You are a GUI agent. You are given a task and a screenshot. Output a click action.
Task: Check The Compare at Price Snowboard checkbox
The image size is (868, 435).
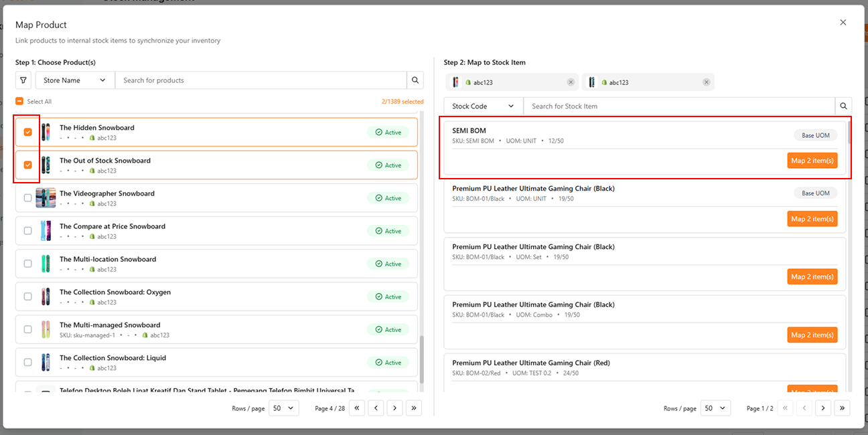coord(27,230)
